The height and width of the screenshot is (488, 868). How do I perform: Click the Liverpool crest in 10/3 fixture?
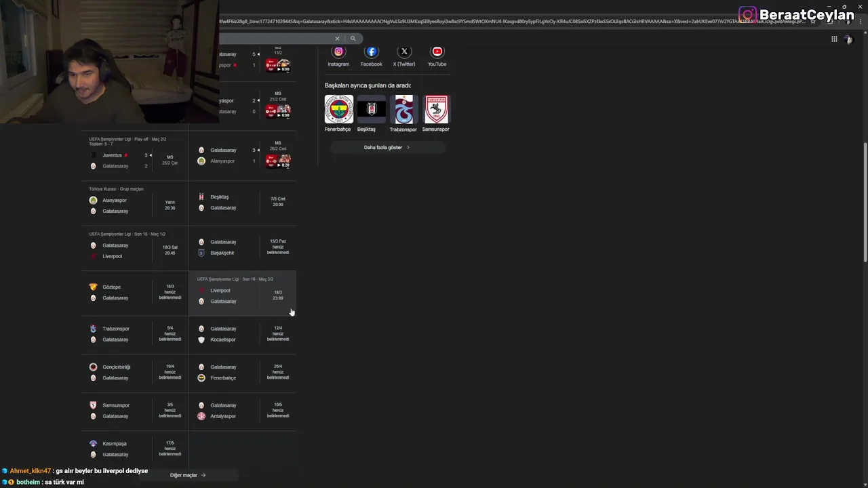coord(93,256)
